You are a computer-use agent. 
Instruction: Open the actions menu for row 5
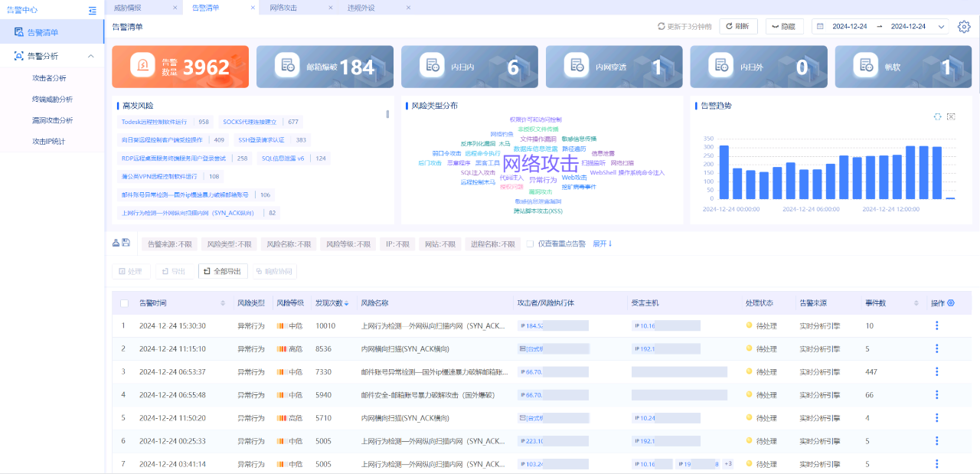[x=936, y=418]
